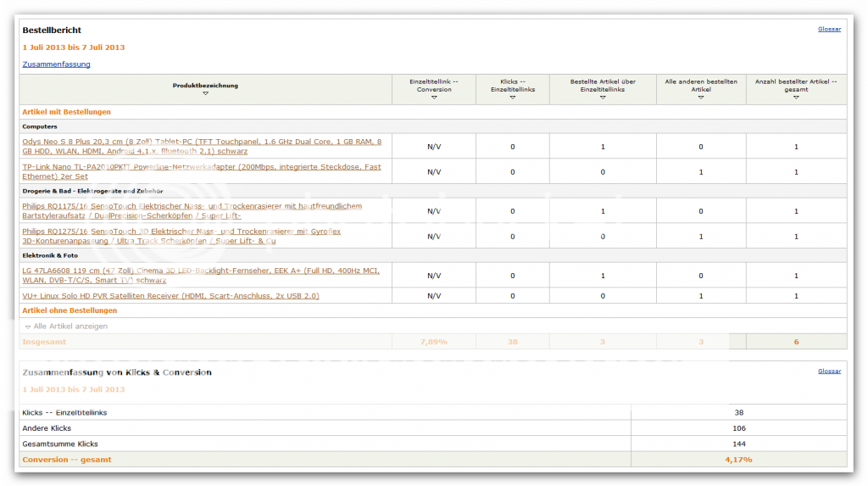Viewport: 868px width, 486px height.
Task: Open Glossar link in Klicks & Conversion section
Action: pos(829,371)
